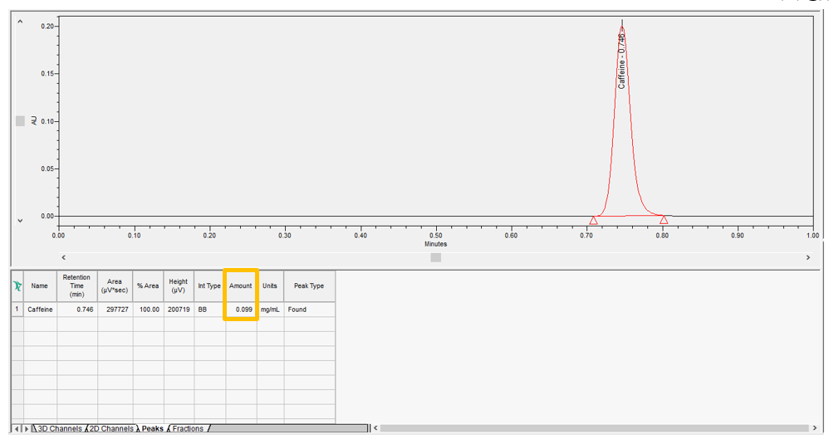Click the Peak Type column header

[x=309, y=286]
